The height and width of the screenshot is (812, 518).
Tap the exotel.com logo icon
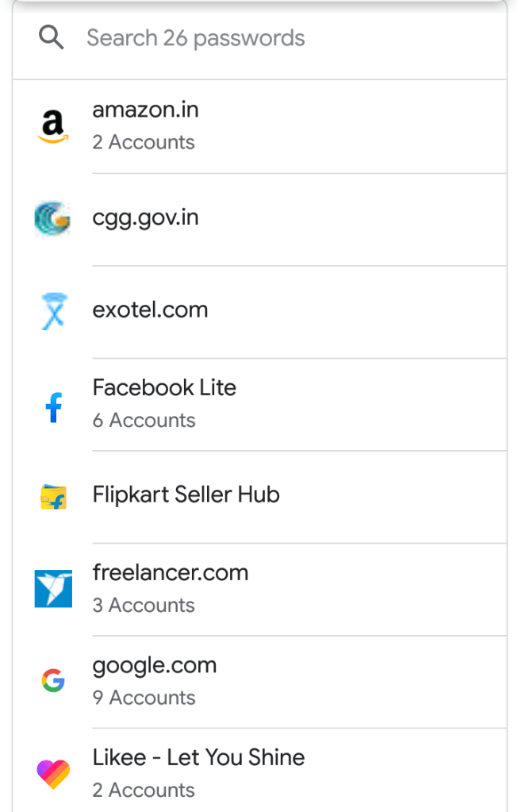pyautogui.click(x=53, y=311)
